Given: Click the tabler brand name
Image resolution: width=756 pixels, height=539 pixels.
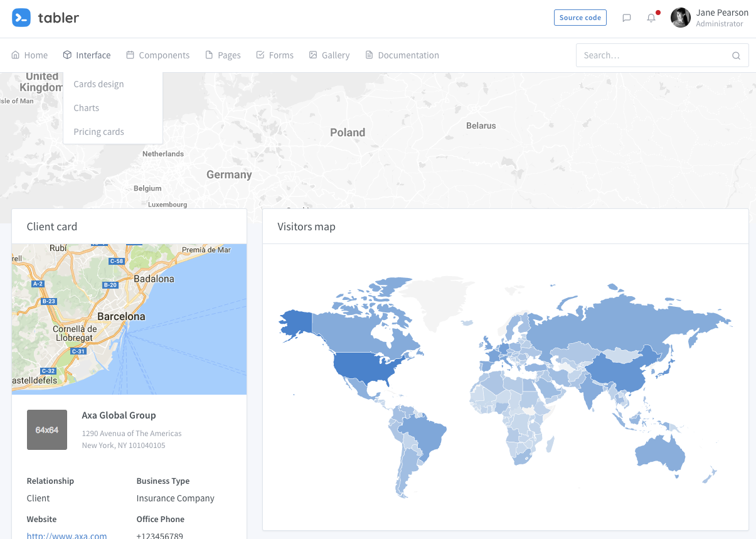Looking at the screenshot, I should tap(58, 18).
